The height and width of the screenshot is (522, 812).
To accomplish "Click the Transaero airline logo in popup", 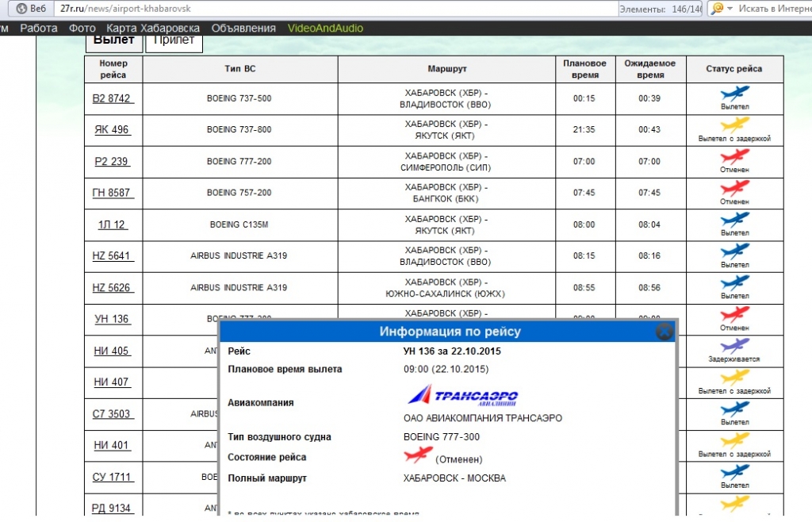I will (x=464, y=396).
